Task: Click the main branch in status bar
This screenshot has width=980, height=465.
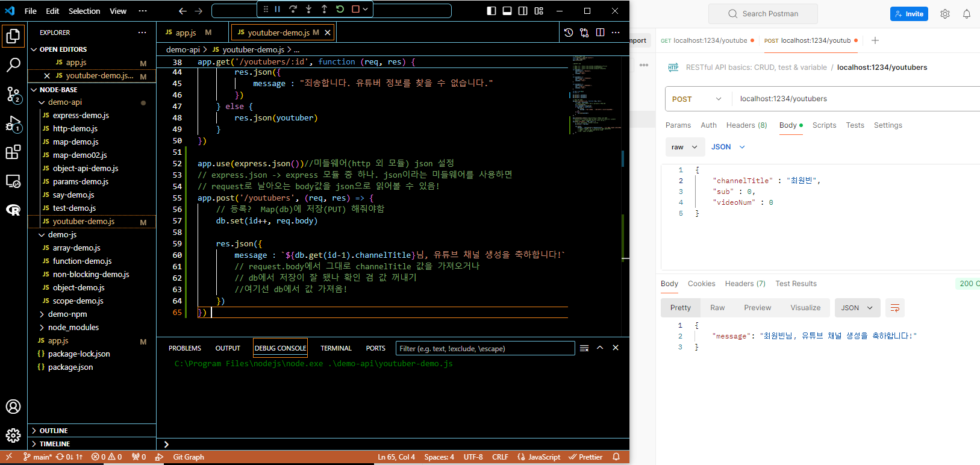Action: tap(37, 457)
